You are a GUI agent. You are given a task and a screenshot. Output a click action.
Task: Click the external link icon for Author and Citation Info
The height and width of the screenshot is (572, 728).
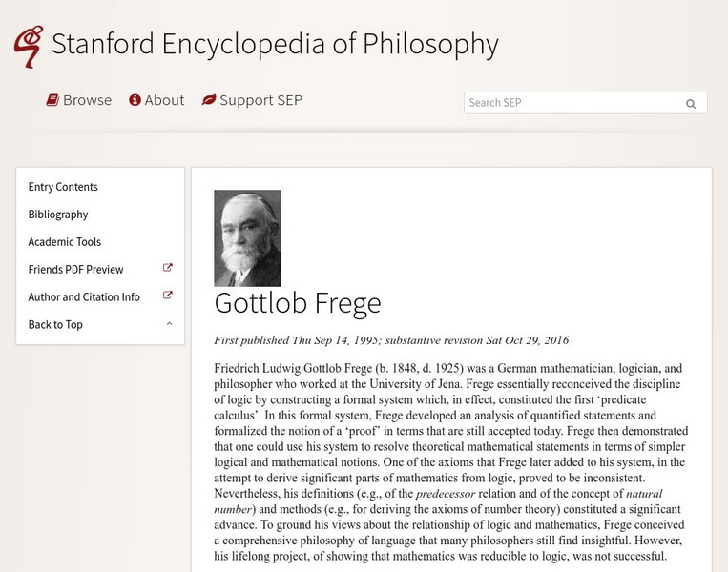click(168, 296)
